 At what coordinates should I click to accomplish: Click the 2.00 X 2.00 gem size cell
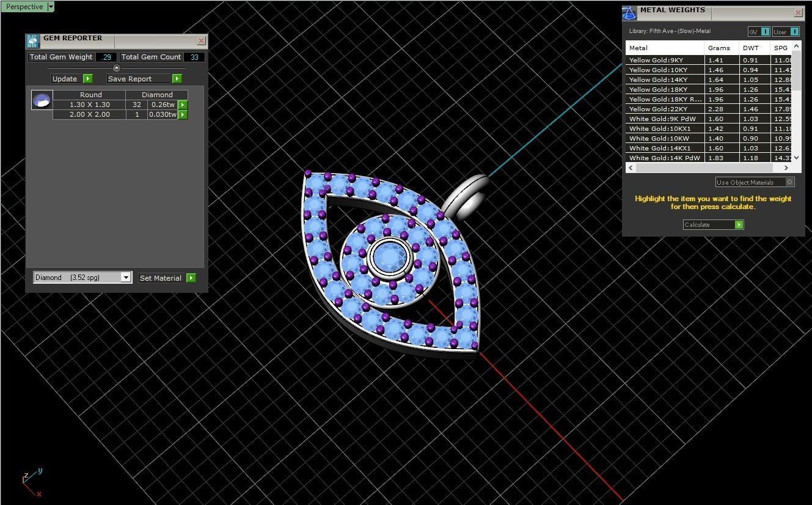pos(90,115)
